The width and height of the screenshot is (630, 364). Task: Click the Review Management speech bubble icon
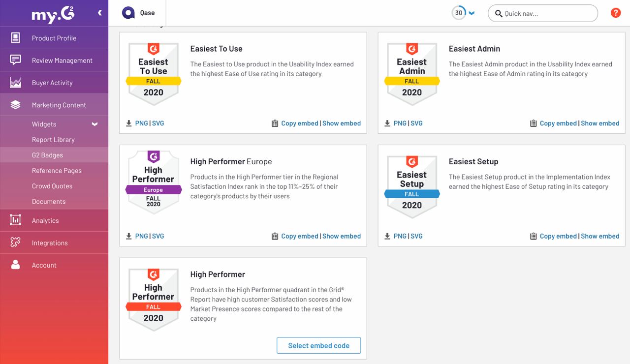click(16, 60)
